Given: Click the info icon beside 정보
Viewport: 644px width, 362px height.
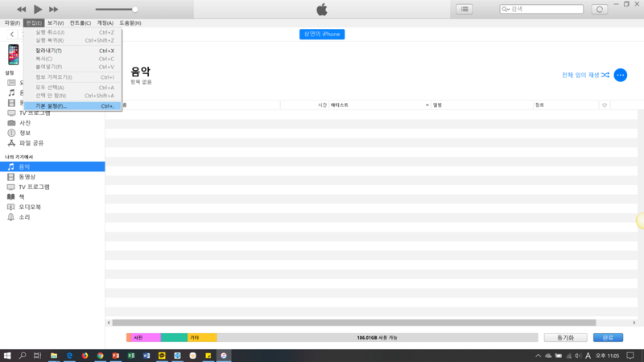Looking at the screenshot, I should [x=11, y=133].
